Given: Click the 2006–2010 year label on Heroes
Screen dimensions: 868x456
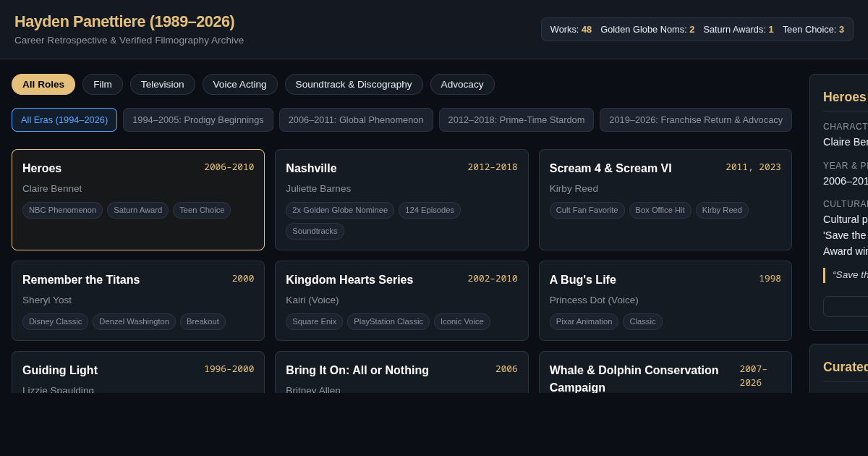Looking at the screenshot, I should pos(229,167).
